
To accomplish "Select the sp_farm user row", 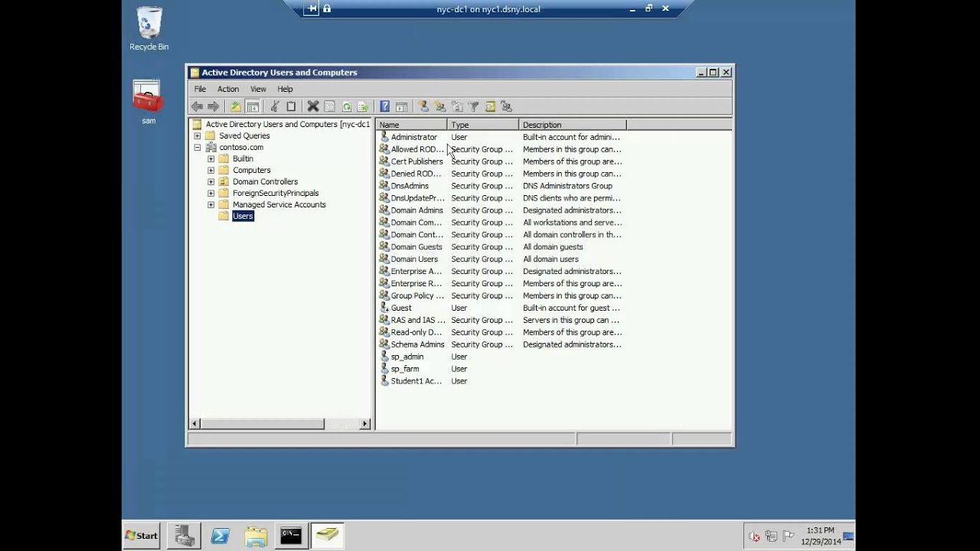I will tap(500, 369).
